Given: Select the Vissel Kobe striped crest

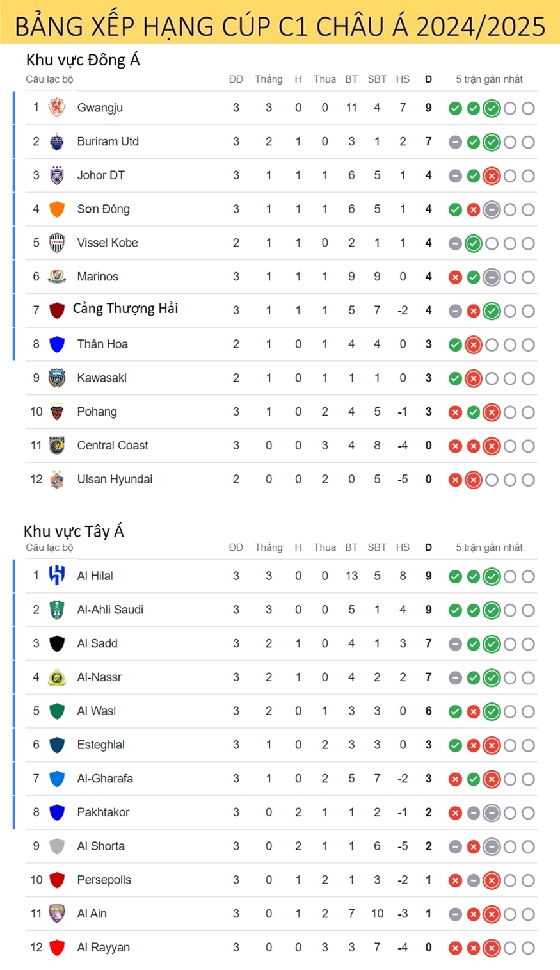Looking at the screenshot, I should [57, 243].
